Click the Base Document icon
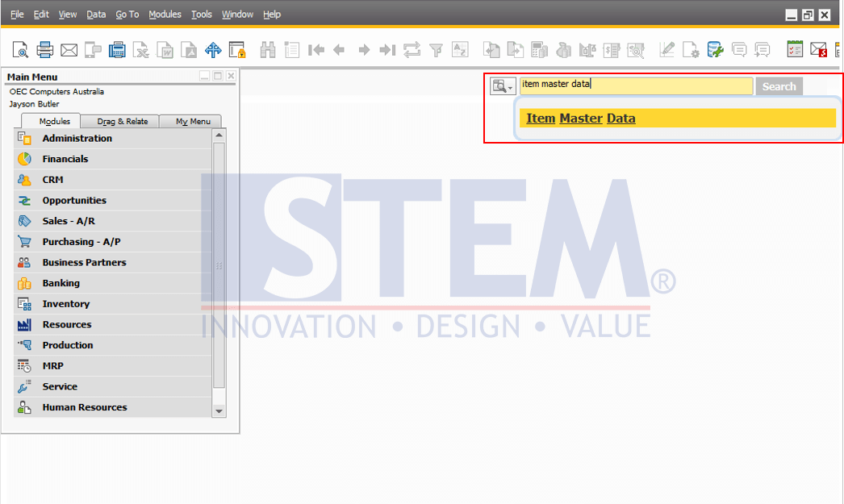This screenshot has width=844, height=504. [x=491, y=50]
